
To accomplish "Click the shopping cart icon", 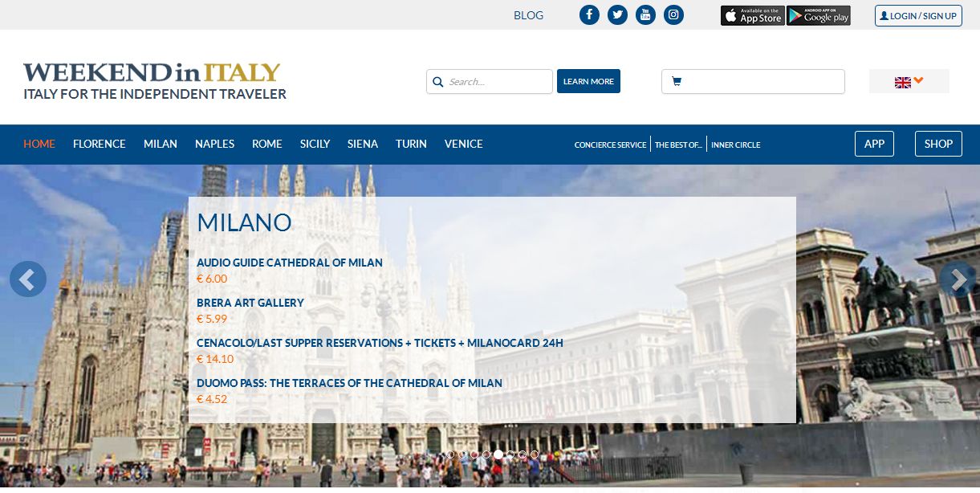I will coord(677,81).
